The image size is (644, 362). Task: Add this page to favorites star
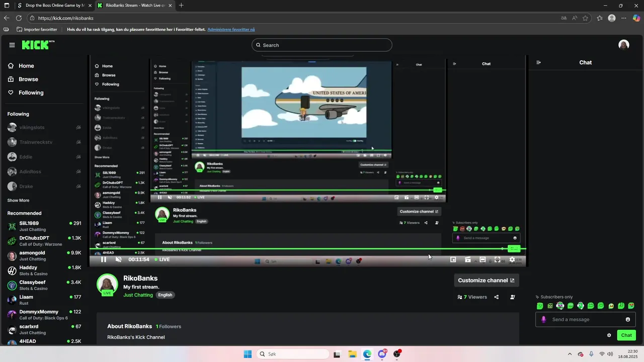coord(585,18)
